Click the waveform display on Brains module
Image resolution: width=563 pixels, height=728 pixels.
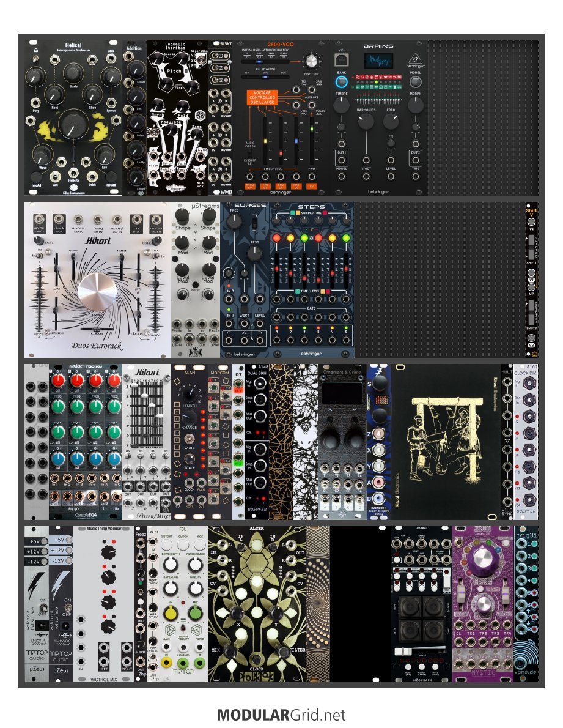(x=378, y=62)
